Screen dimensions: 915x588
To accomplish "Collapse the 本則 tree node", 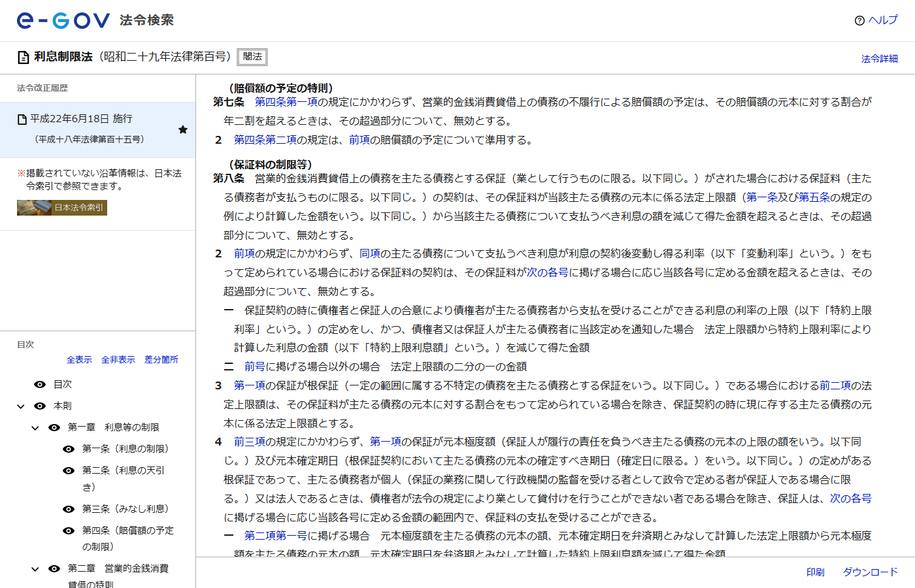I will click(21, 406).
